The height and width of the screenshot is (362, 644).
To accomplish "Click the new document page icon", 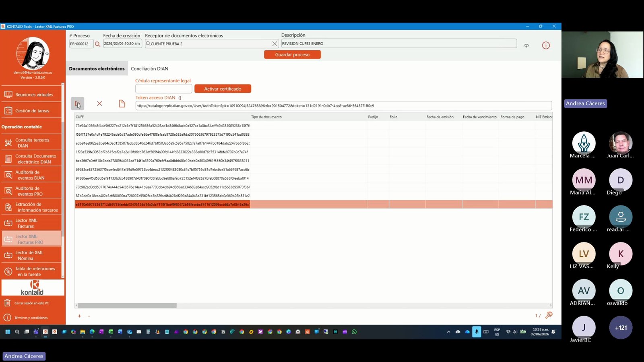I will point(122,103).
